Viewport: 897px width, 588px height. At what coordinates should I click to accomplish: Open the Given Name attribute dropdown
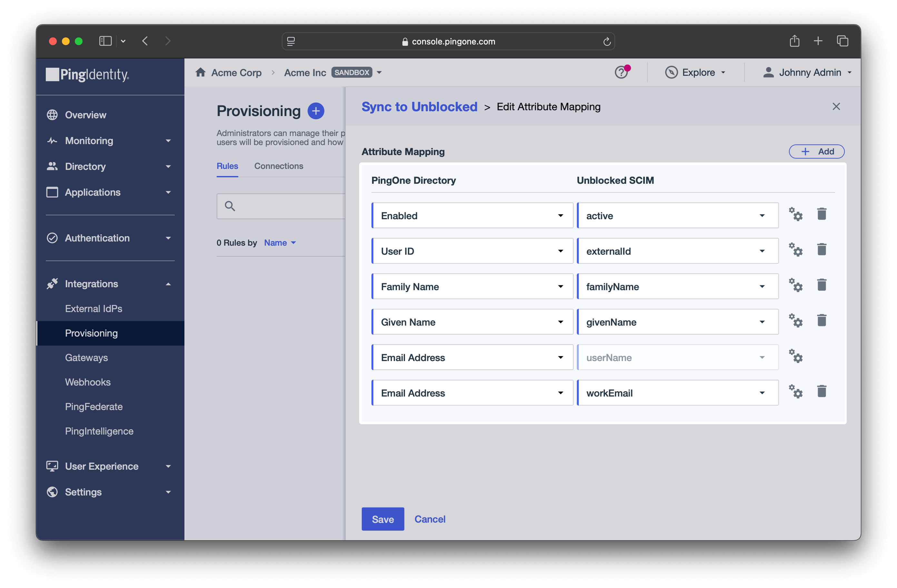point(472,322)
